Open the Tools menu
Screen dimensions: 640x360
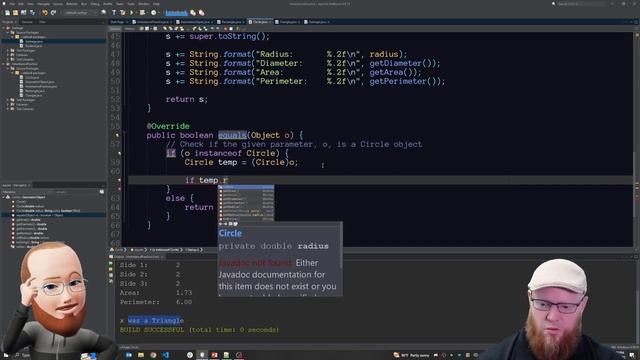pyautogui.click(x=131, y=4)
